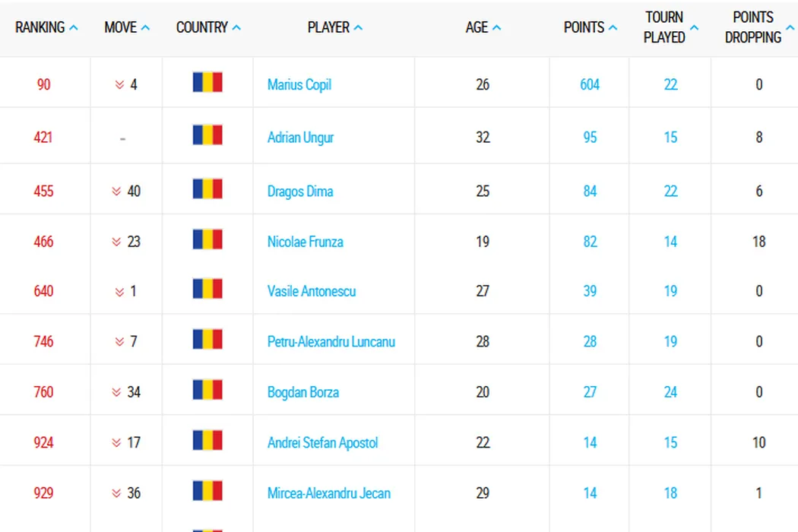Click the flag beside Vasile Antonescu
The image size is (798, 532).
point(207,289)
